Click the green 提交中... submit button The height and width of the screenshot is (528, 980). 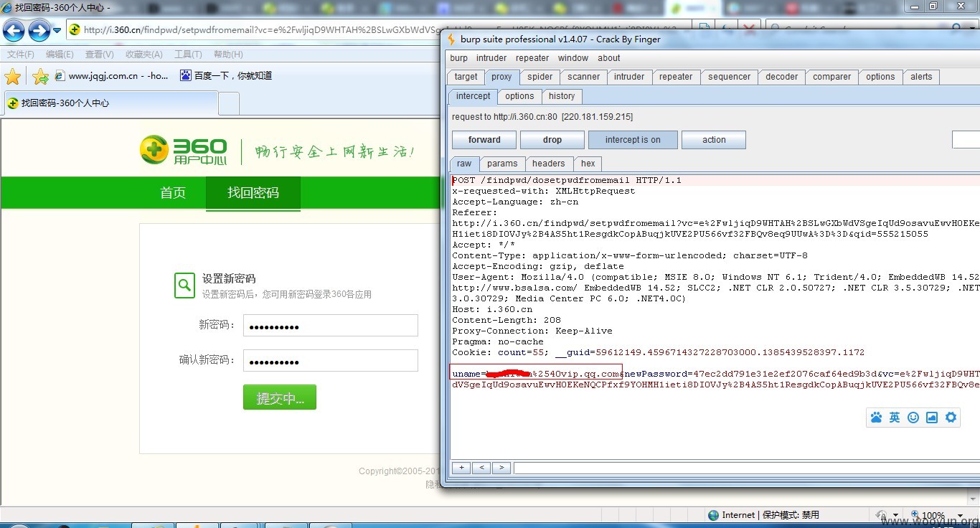280,397
